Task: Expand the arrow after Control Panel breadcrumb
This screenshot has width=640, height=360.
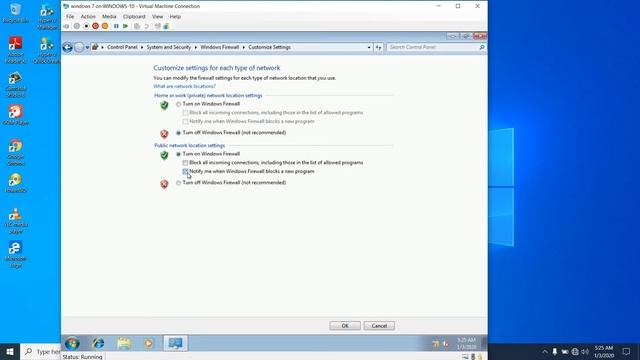Action: 142,47
